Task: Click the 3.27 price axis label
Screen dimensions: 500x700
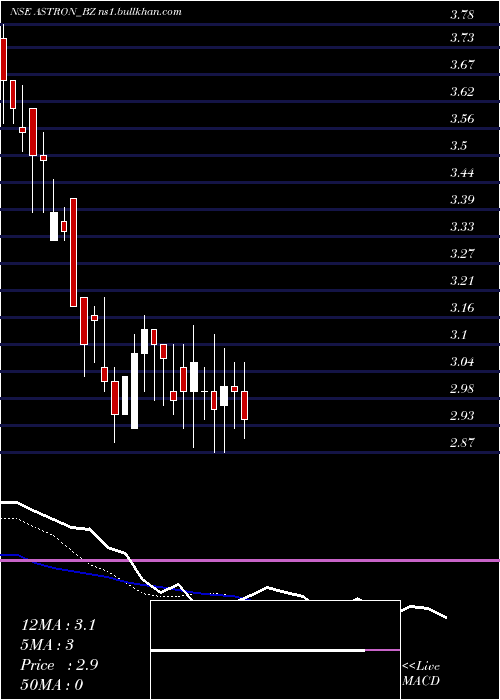Action: [x=462, y=254]
